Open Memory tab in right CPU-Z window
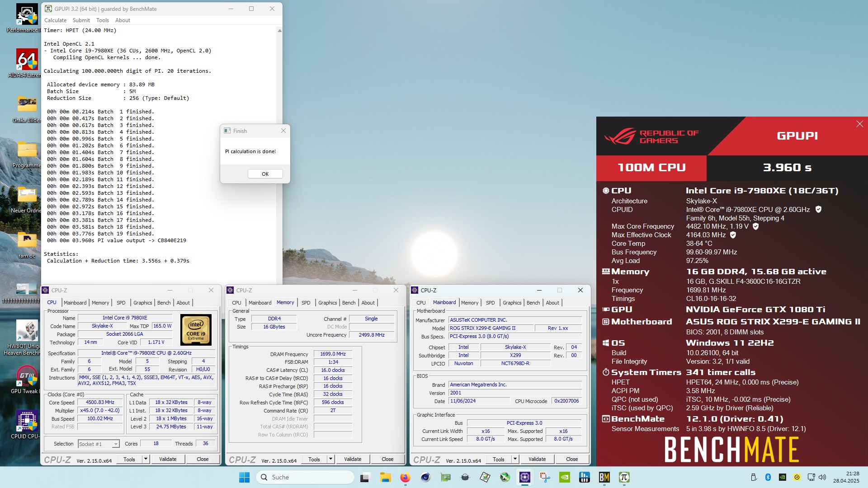868x488 pixels. 470,303
